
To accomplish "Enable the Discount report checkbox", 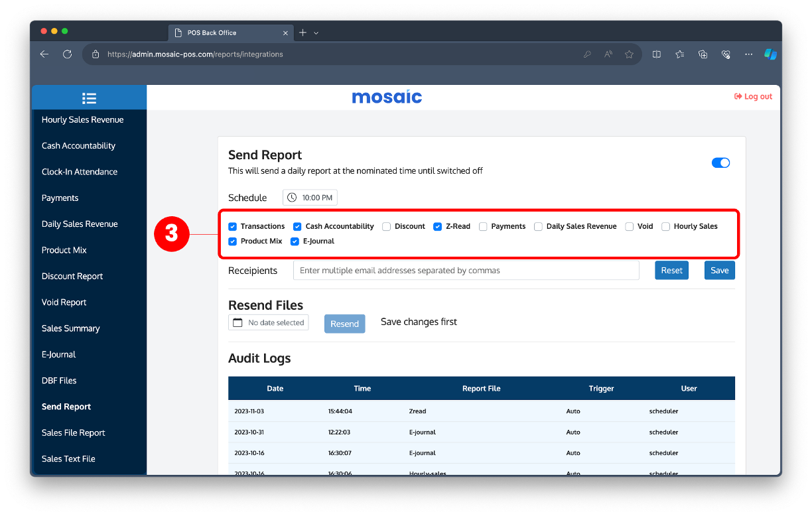I will click(x=386, y=226).
